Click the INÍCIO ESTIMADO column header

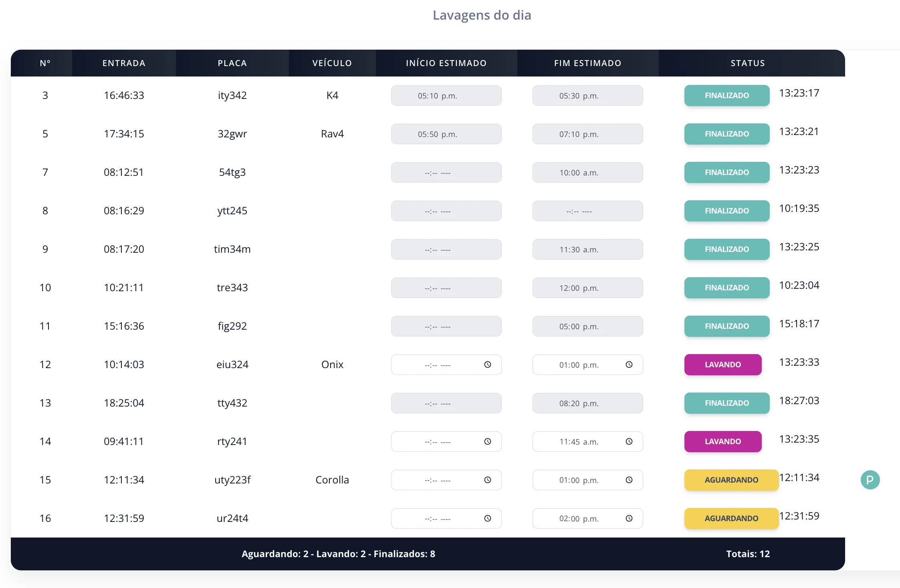(x=446, y=63)
